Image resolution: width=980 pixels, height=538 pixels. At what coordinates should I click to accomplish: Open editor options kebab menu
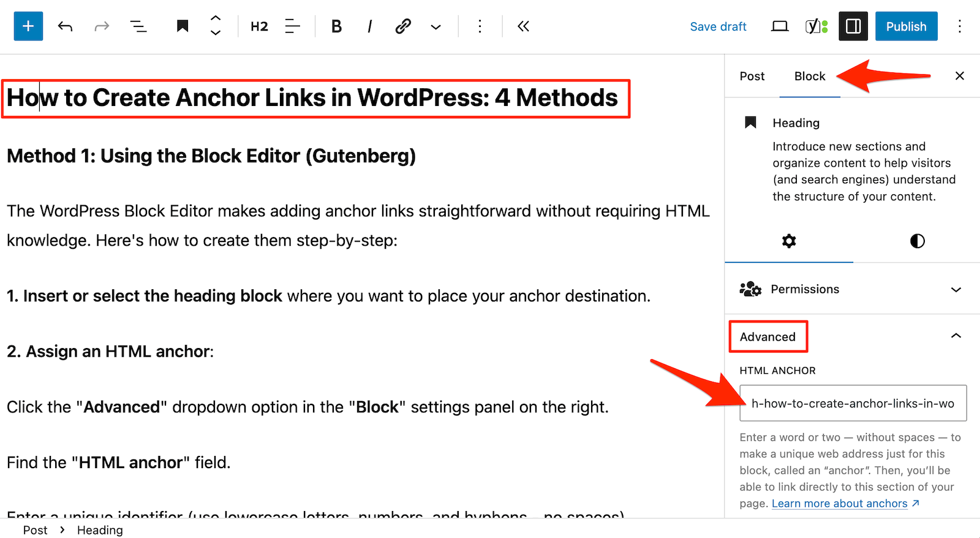960,26
